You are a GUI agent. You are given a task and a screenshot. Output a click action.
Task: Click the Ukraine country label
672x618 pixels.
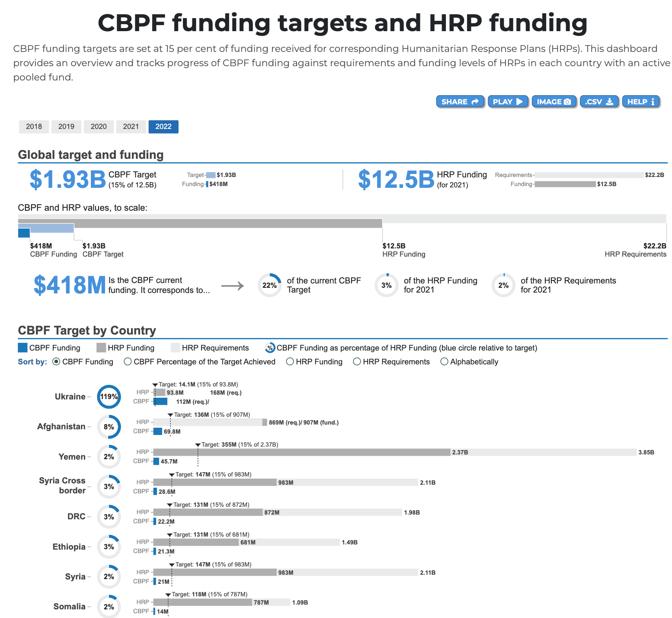tap(70, 397)
